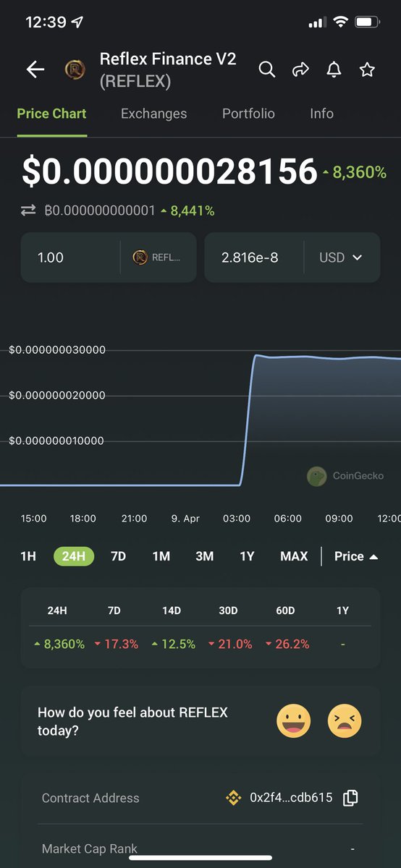
Task: Tap the 30D 21.0% change cell
Action: click(x=229, y=644)
